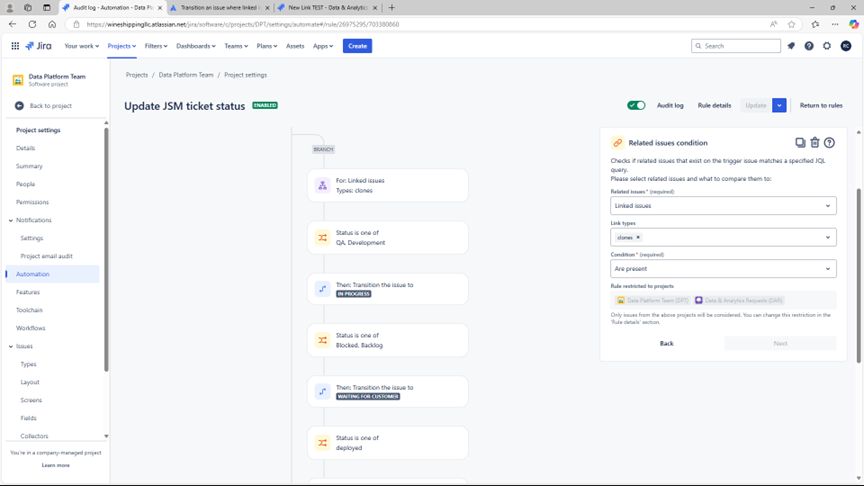The image size is (864, 486).
Task: Collapse the Issues section in sidebar
Action: pos(10,347)
